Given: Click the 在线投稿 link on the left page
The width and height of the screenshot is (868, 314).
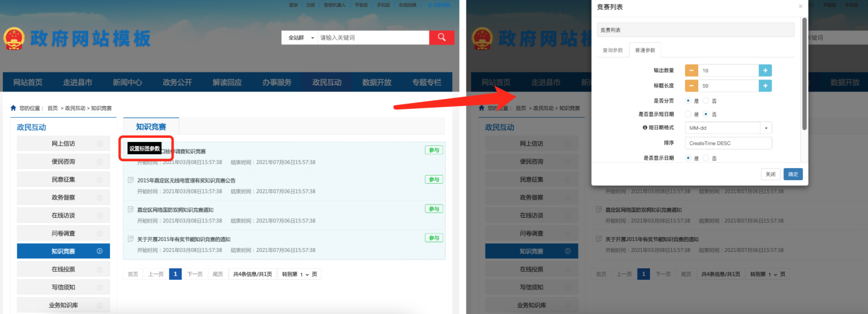Looking at the screenshot, I should tap(407, 5).
